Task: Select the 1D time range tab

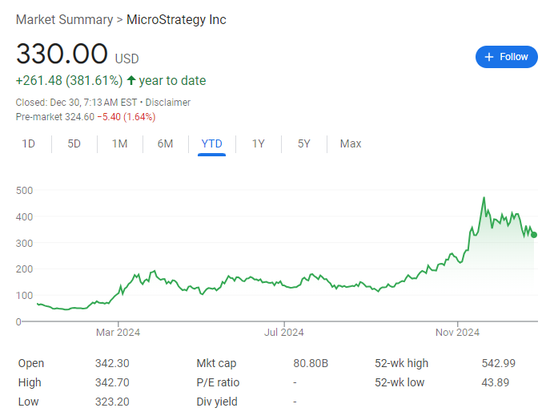Action: (28, 144)
